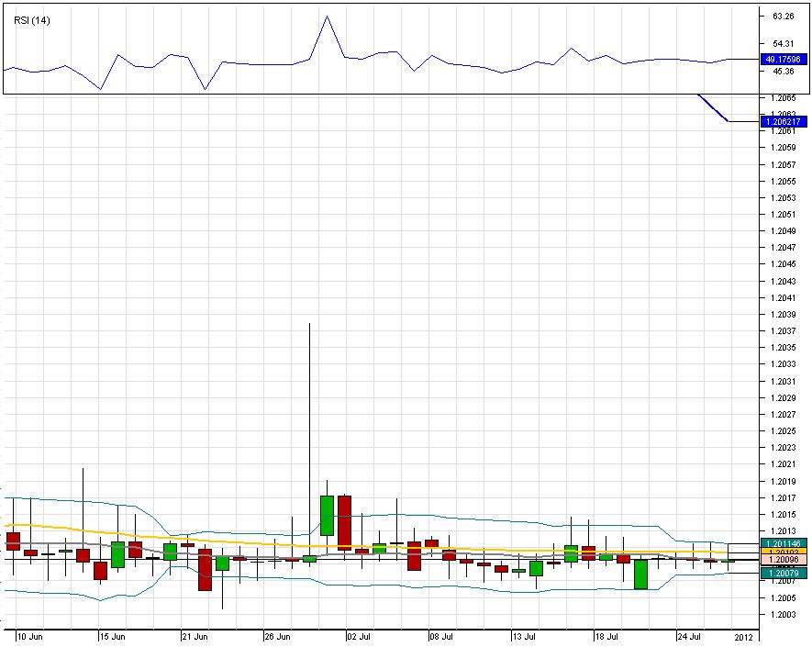
Task: Click the 2012 year label on time axis
Action: point(743,635)
